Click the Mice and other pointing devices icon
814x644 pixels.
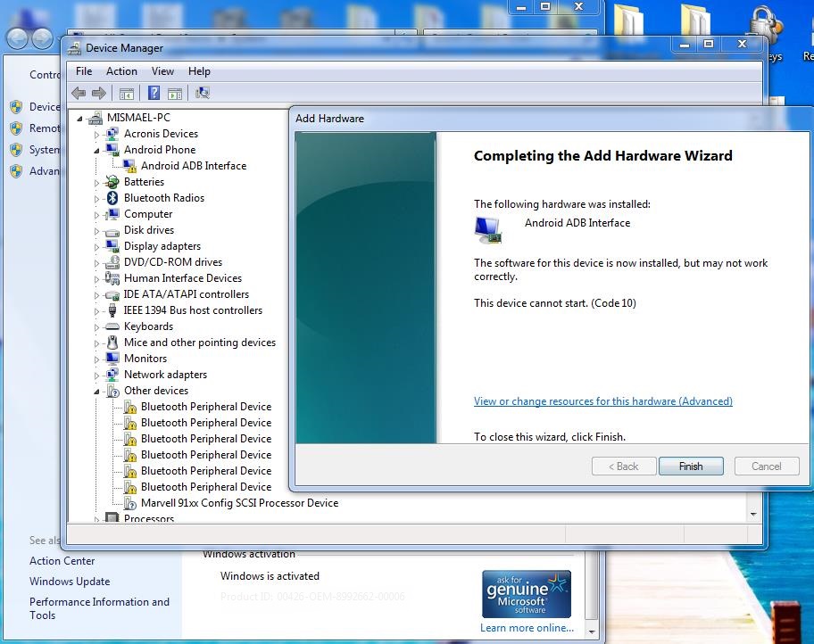pos(112,343)
